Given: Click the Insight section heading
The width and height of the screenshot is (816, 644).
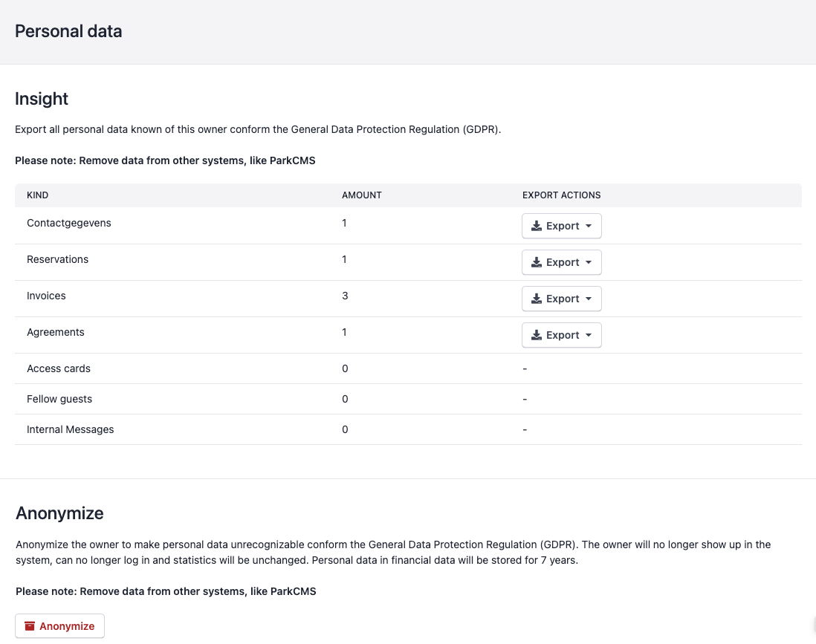Looking at the screenshot, I should click(42, 99).
